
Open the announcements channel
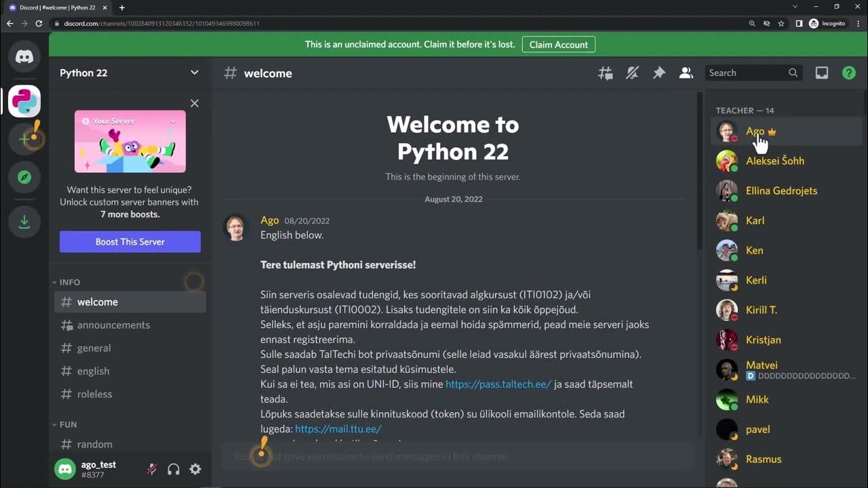point(130,325)
